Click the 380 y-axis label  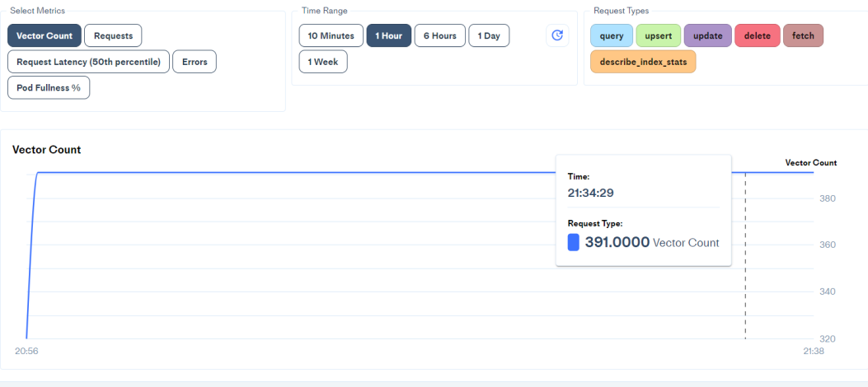(x=827, y=198)
